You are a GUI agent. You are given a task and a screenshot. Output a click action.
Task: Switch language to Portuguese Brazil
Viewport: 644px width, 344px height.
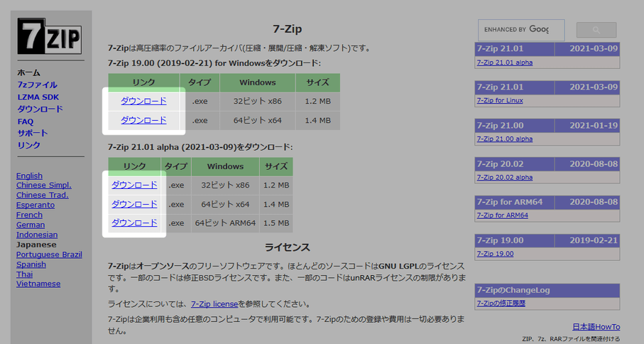point(49,254)
